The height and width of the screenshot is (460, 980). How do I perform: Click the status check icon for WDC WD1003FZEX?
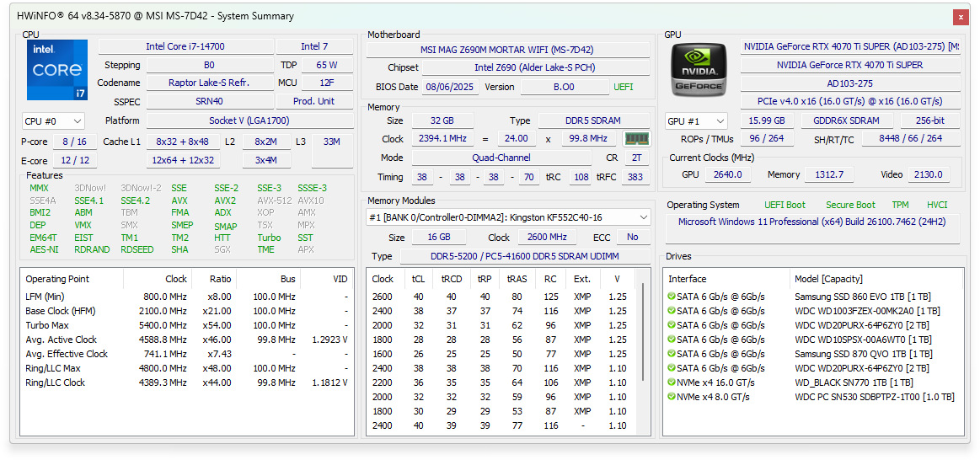pos(672,311)
